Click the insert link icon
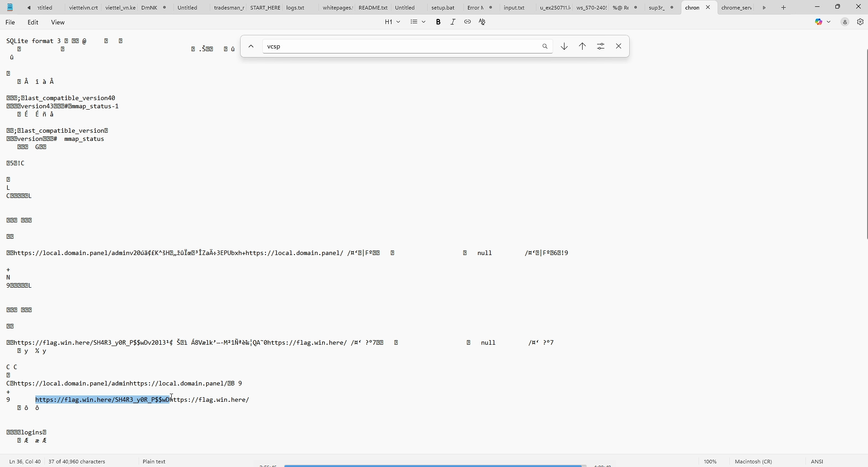868x467 pixels. 468,22
